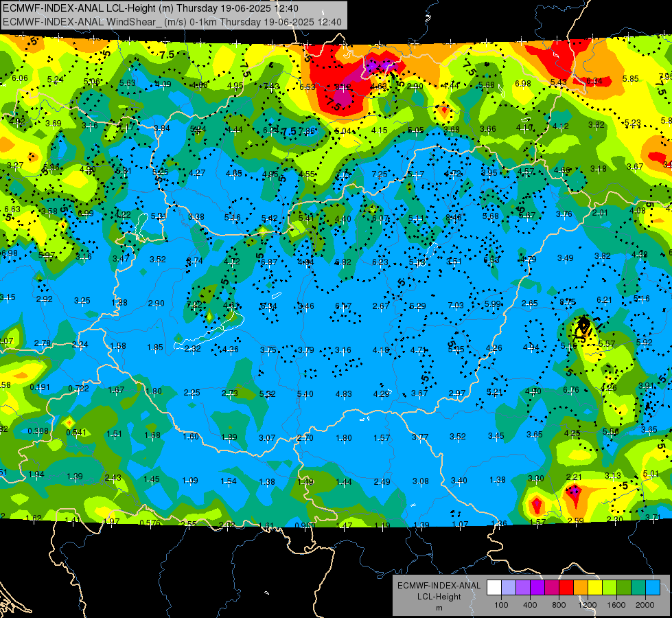
Task: Click the dark green legend color box
Action: click(x=623, y=587)
